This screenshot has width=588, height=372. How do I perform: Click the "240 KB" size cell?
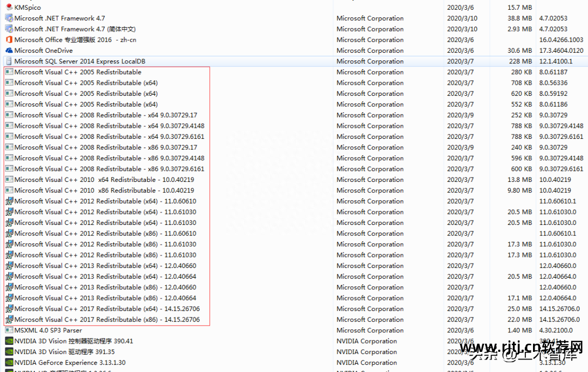coord(522,148)
